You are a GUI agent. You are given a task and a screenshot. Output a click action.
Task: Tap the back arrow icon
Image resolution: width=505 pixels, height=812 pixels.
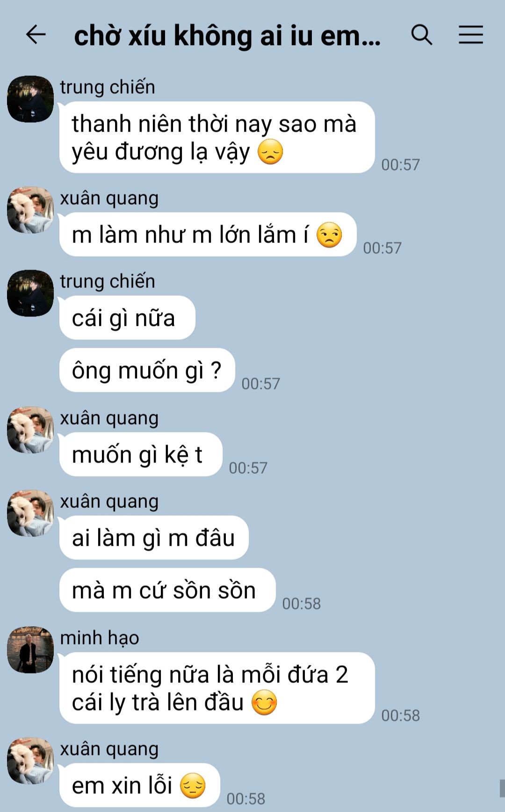(36, 35)
